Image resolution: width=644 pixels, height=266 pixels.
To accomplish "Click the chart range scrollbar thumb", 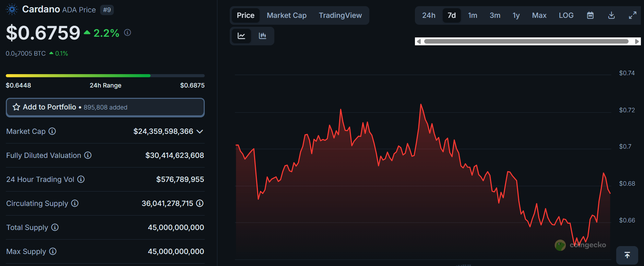I will (x=526, y=42).
